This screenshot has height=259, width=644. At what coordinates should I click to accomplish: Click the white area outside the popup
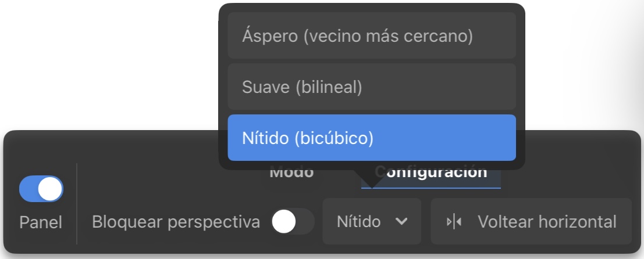pos(107,62)
